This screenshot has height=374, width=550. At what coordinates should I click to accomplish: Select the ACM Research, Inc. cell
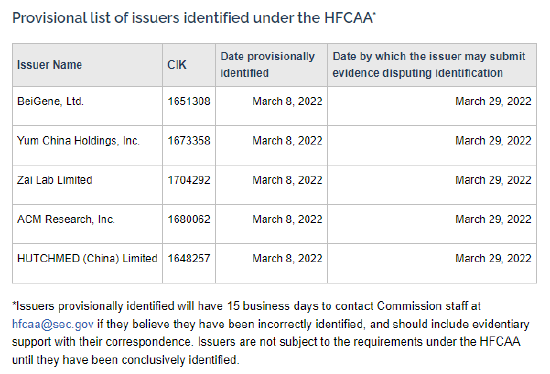point(87,224)
